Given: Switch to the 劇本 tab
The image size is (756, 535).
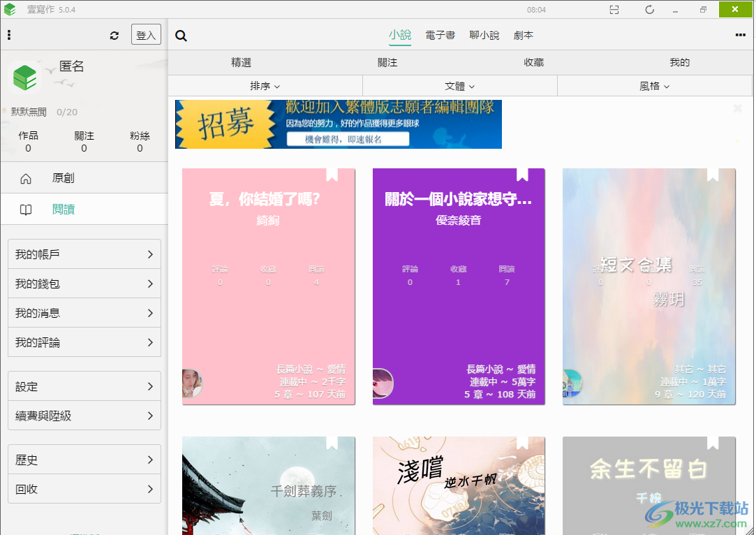Looking at the screenshot, I should 523,35.
